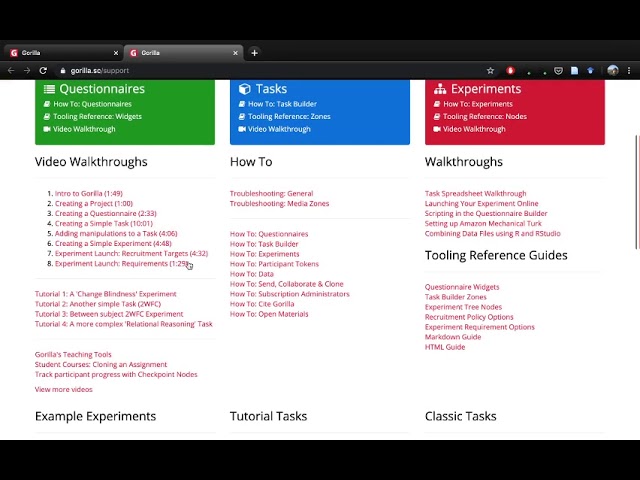Open Tutorial 2: Another simple Task
This screenshot has height=480, width=640.
[x=98, y=304]
